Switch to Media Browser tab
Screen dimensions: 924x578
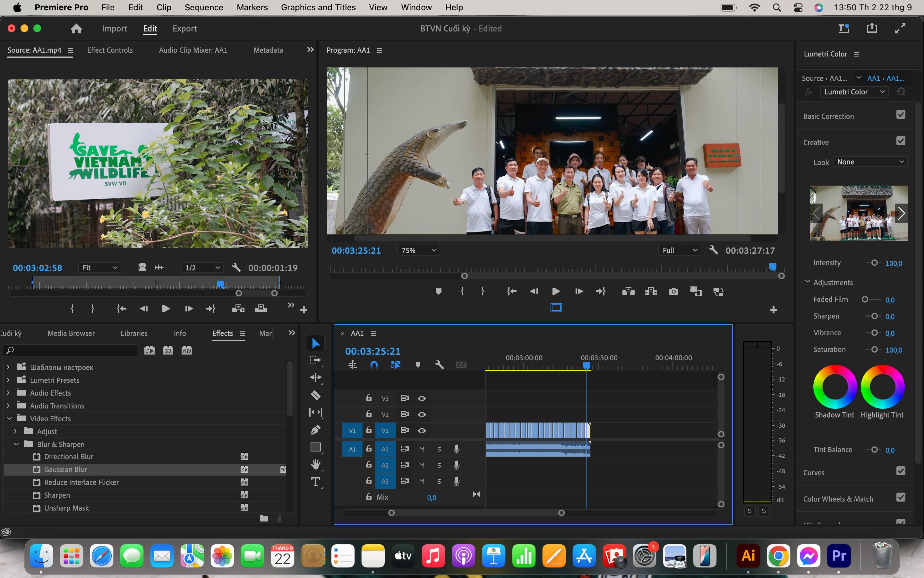pyautogui.click(x=71, y=333)
